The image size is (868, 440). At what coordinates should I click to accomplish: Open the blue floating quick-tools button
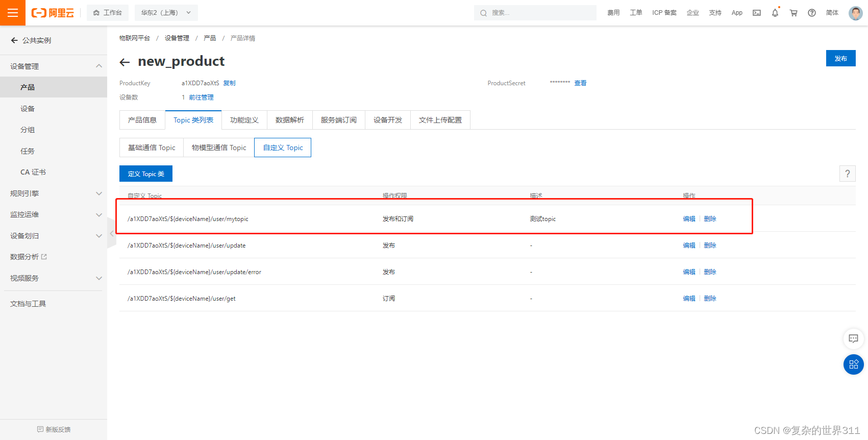coord(853,364)
